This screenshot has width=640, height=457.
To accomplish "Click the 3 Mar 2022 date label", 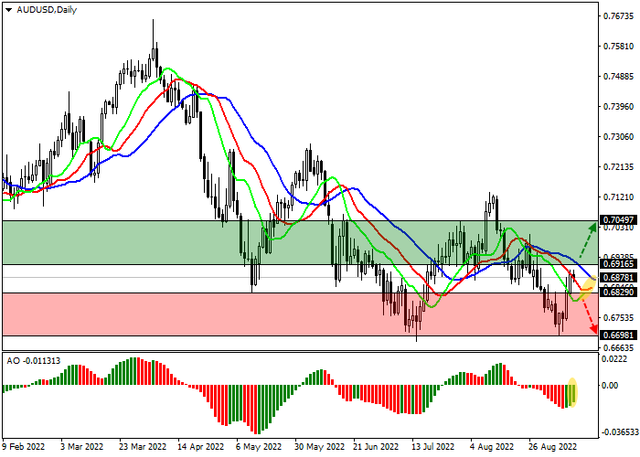I will (82, 447).
